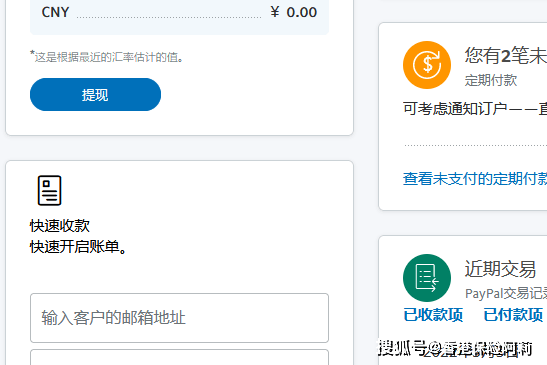This screenshot has height=365, width=547.
Task: Click the 可考虑通知订户 message text
Action: (475, 109)
